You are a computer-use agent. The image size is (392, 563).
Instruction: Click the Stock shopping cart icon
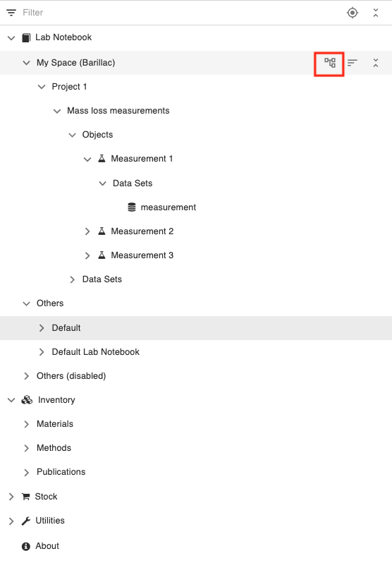(26, 497)
